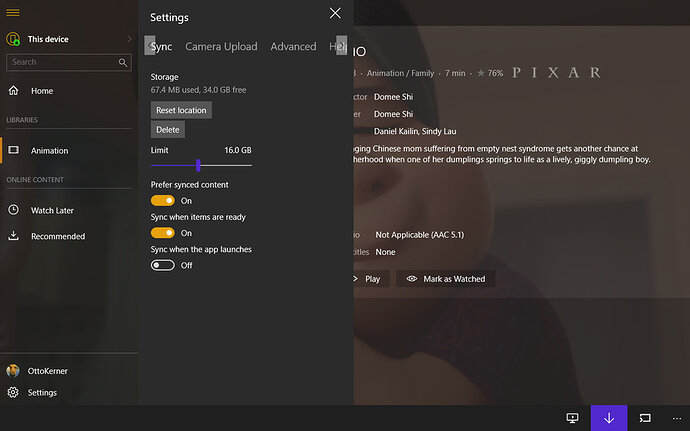Click the Delete storage button
Viewport: 690px width, 431px height.
click(x=168, y=130)
